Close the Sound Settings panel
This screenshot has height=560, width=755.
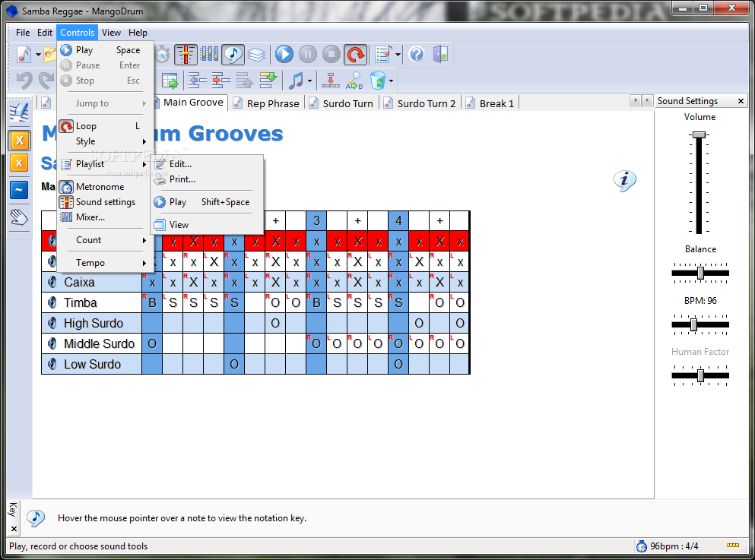741,101
